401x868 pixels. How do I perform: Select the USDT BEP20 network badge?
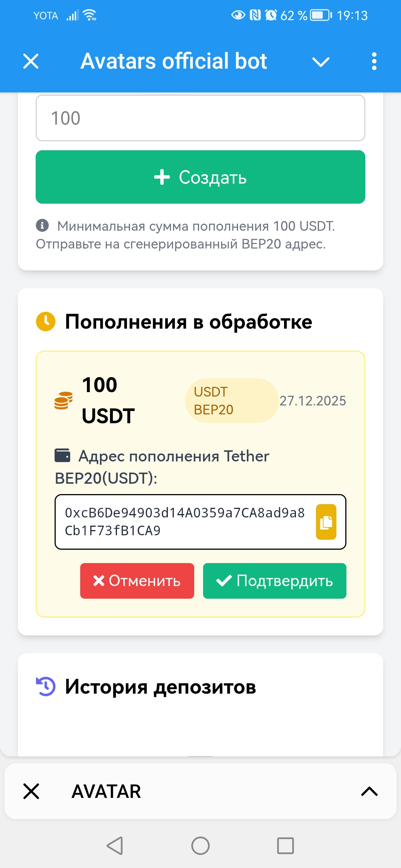click(231, 401)
